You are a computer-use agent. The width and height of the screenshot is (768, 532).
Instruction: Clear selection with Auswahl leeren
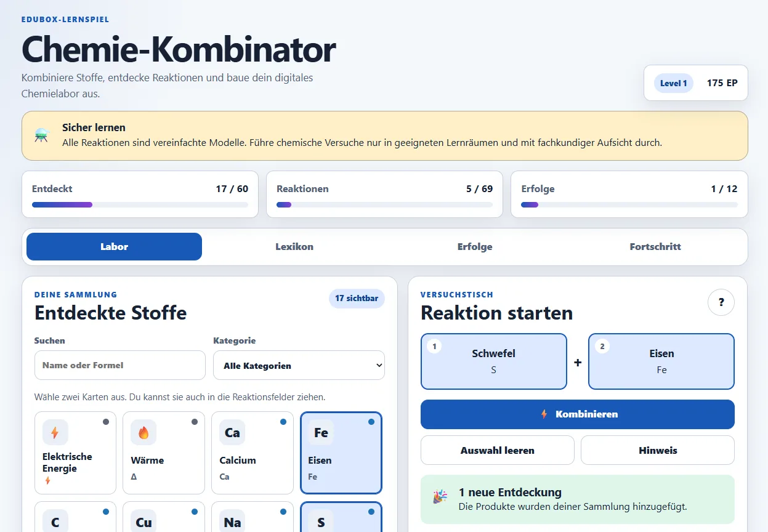click(498, 450)
